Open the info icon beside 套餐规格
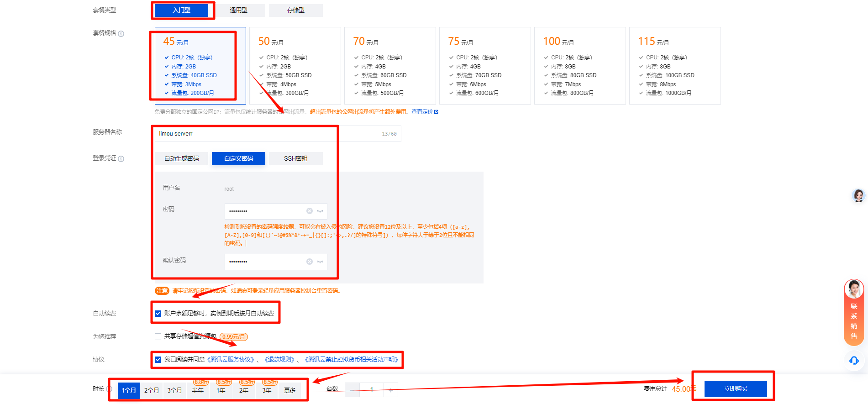This screenshot has height=404, width=868. pos(121,34)
